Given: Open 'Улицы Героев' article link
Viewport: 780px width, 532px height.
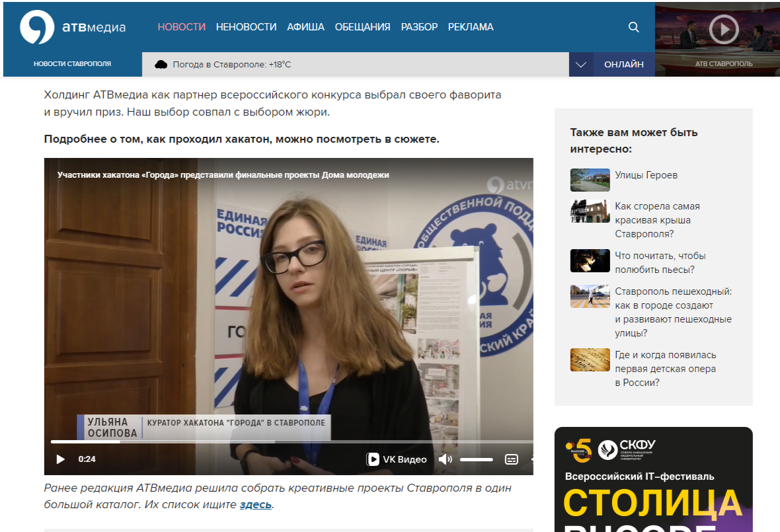Looking at the screenshot, I should [x=646, y=175].
